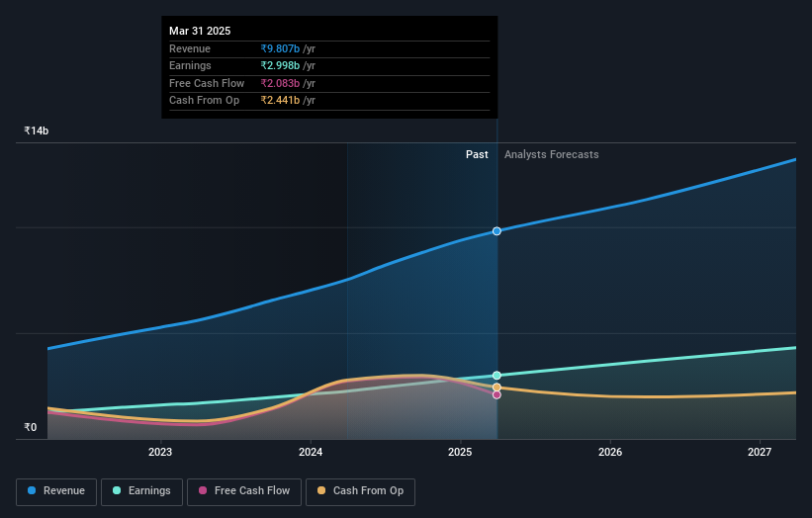Click the 2026 x-axis label
This screenshot has height=518, width=812.
point(610,452)
